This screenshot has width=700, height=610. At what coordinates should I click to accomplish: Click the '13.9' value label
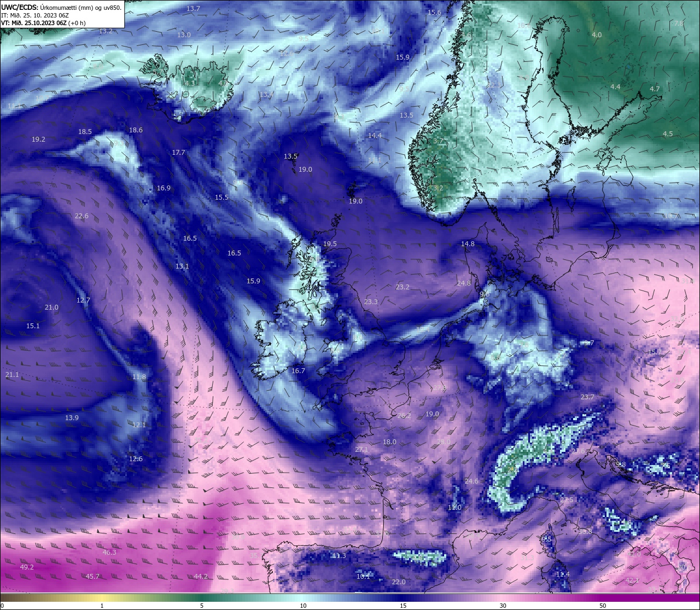(72, 418)
